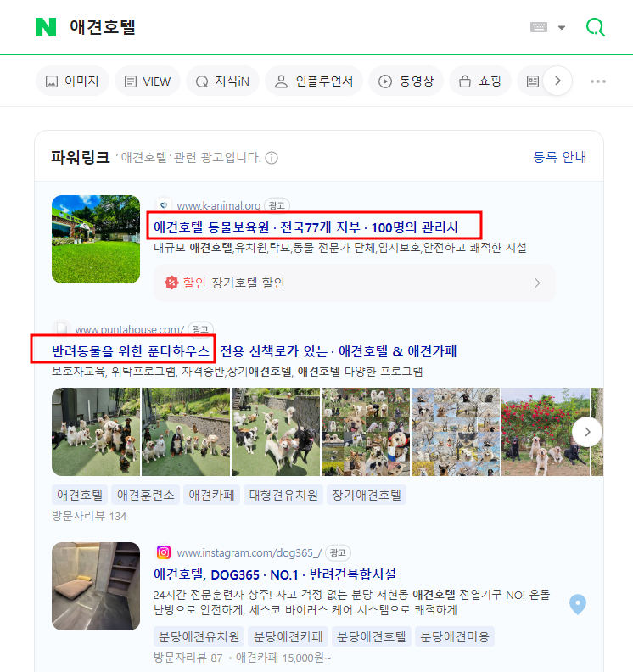The image size is (633, 672).
Task: Click the 애견훈련소 tag
Action: point(145,495)
